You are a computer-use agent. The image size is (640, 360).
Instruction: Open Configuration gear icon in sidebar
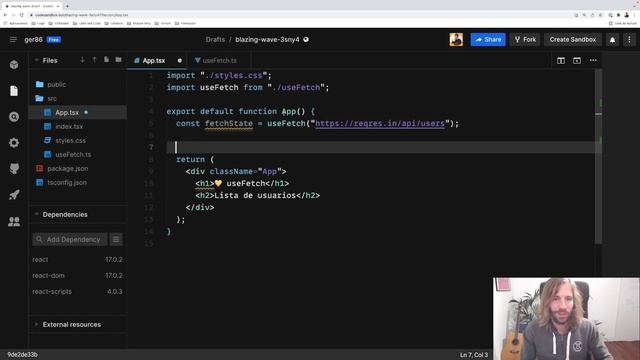(14, 143)
